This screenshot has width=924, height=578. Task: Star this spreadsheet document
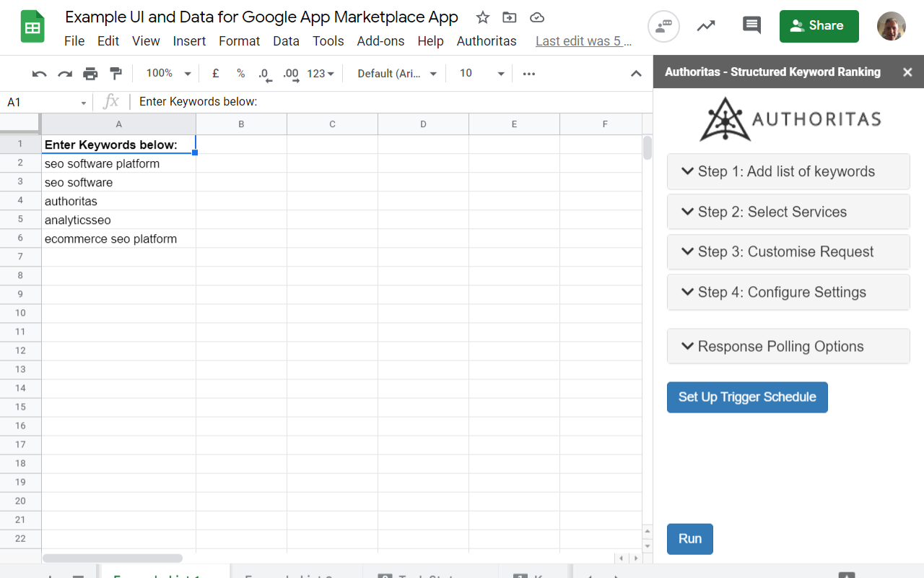click(x=483, y=17)
